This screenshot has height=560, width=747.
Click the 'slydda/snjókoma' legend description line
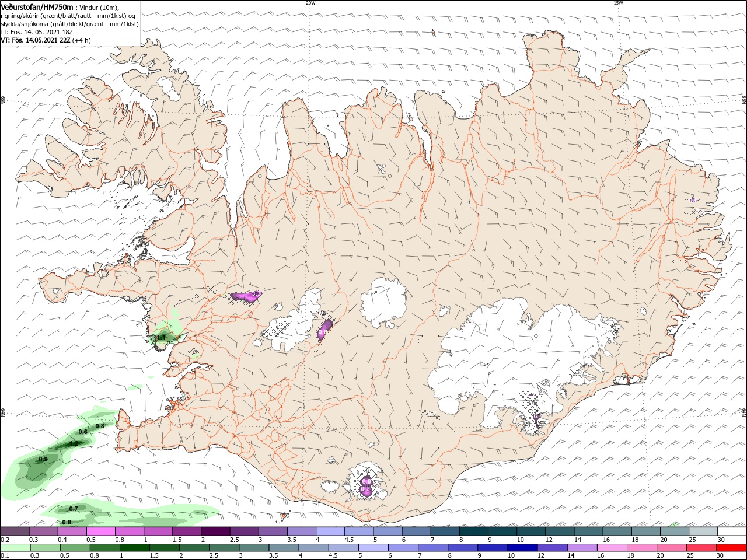click(x=69, y=24)
